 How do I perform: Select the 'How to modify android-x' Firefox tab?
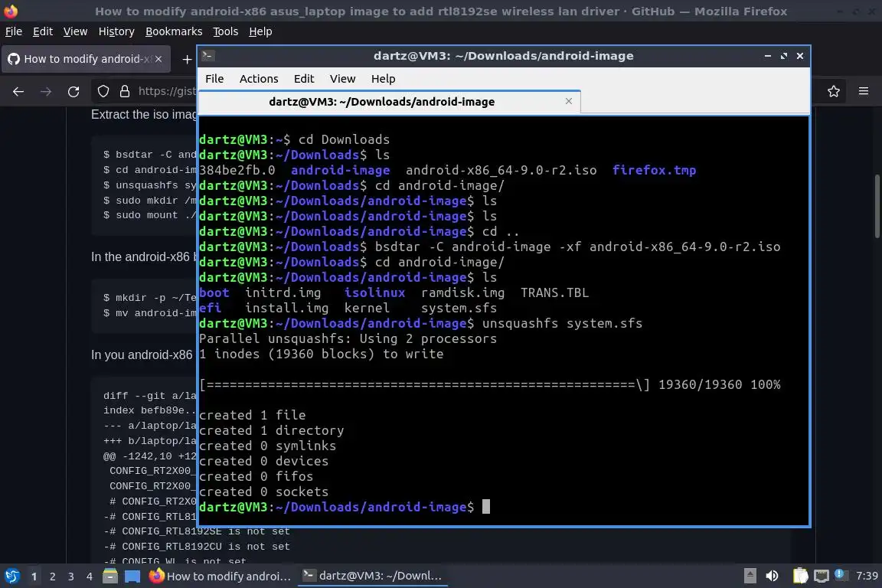click(86, 59)
